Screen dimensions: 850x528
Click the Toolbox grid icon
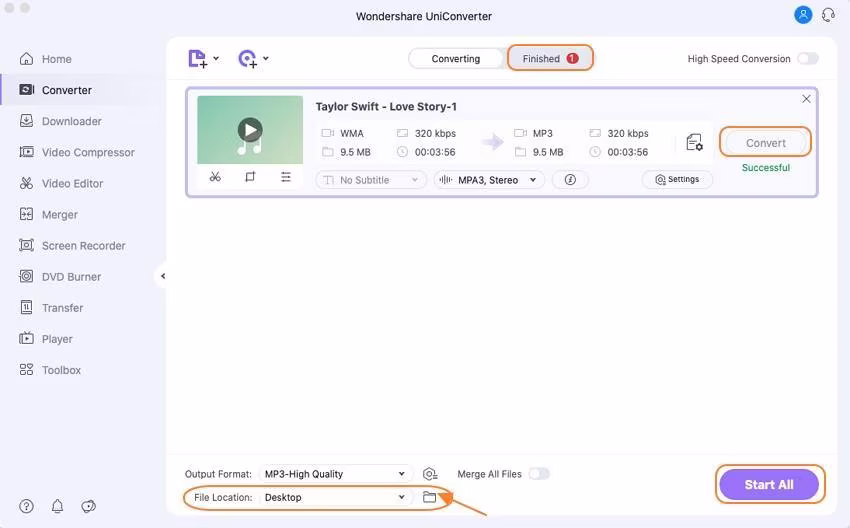(x=26, y=370)
